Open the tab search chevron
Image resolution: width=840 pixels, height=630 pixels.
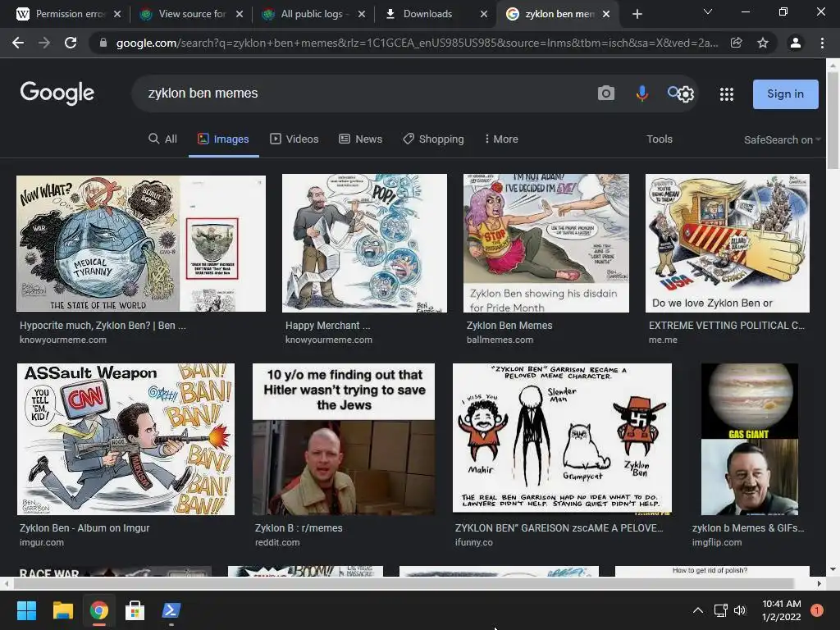point(708,11)
